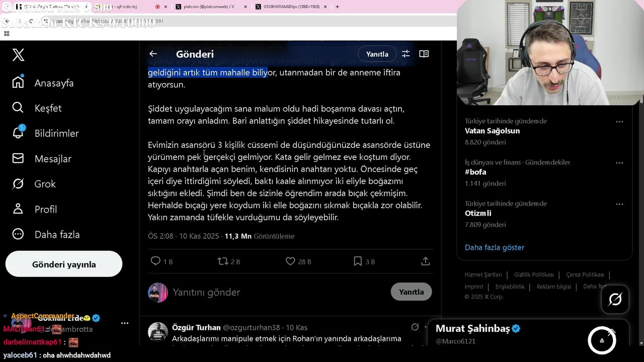Click the retweet icon (2 B)
This screenshot has height=362, width=644.
[228, 261]
